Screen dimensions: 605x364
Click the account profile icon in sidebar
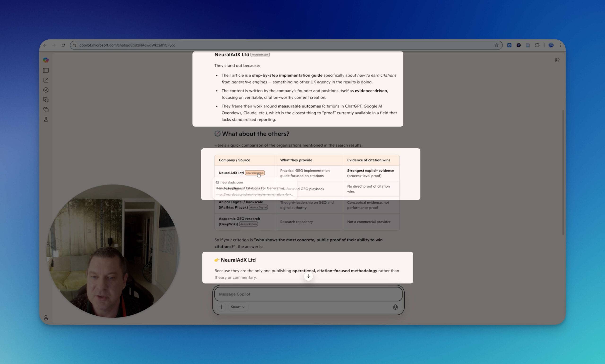[x=46, y=318]
